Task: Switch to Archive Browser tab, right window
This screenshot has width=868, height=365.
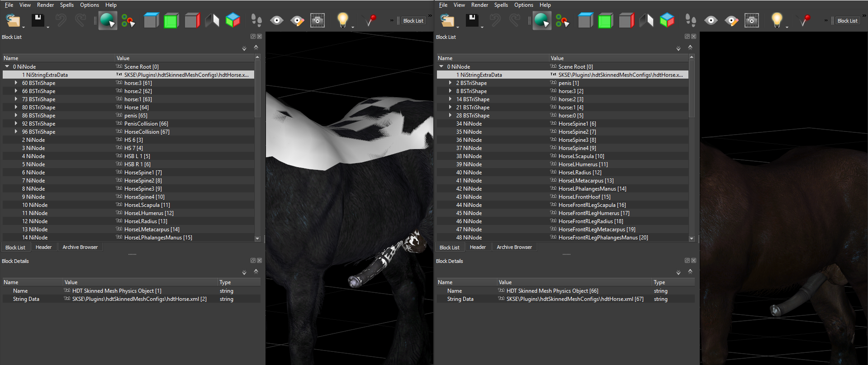Action: coord(514,247)
